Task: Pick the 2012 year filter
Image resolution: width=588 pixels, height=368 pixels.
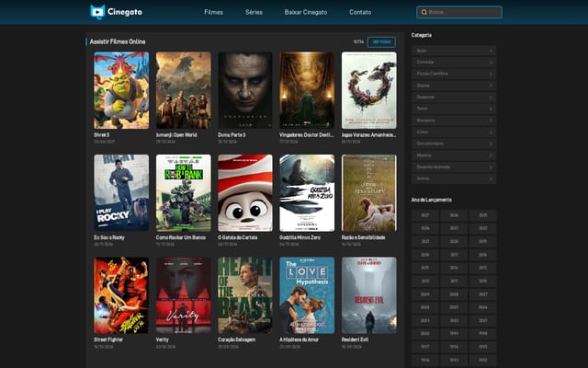Action: (x=424, y=281)
